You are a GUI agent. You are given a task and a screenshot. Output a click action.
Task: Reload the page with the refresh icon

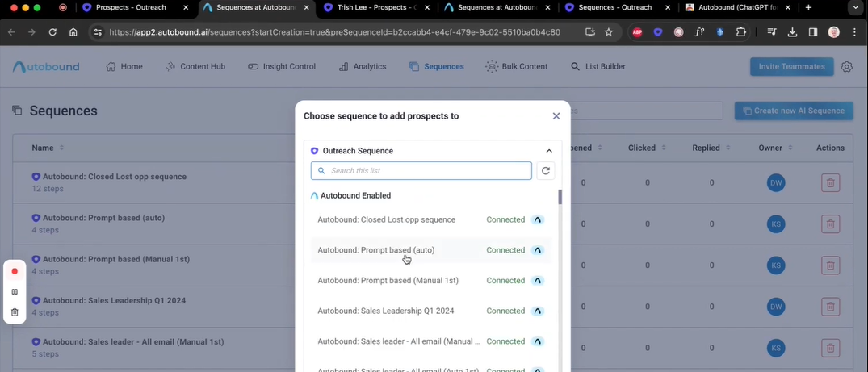(x=52, y=32)
